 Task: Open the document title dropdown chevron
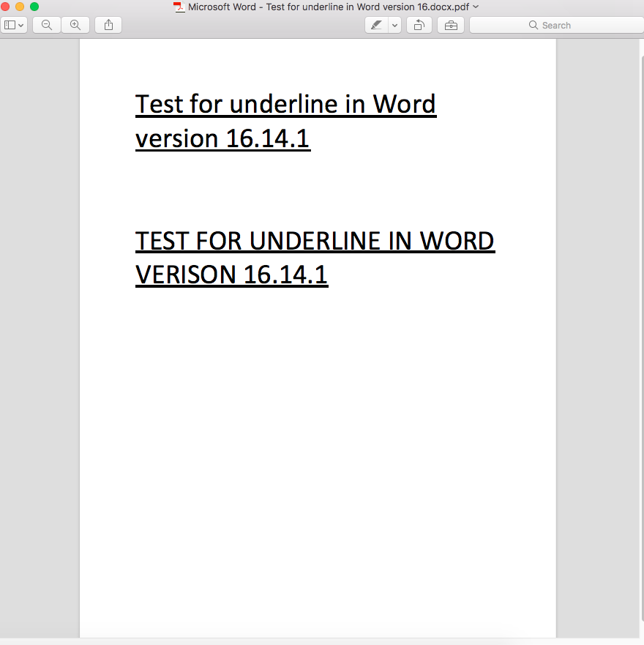(476, 7)
